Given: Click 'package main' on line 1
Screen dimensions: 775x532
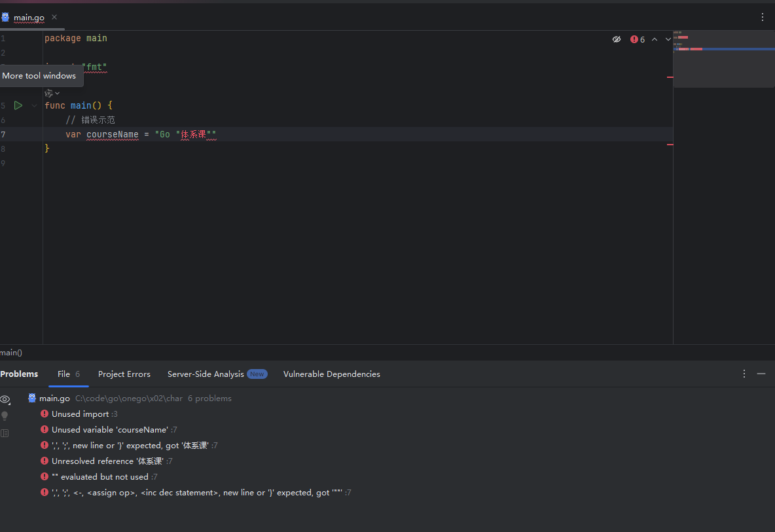Looking at the screenshot, I should pos(76,38).
